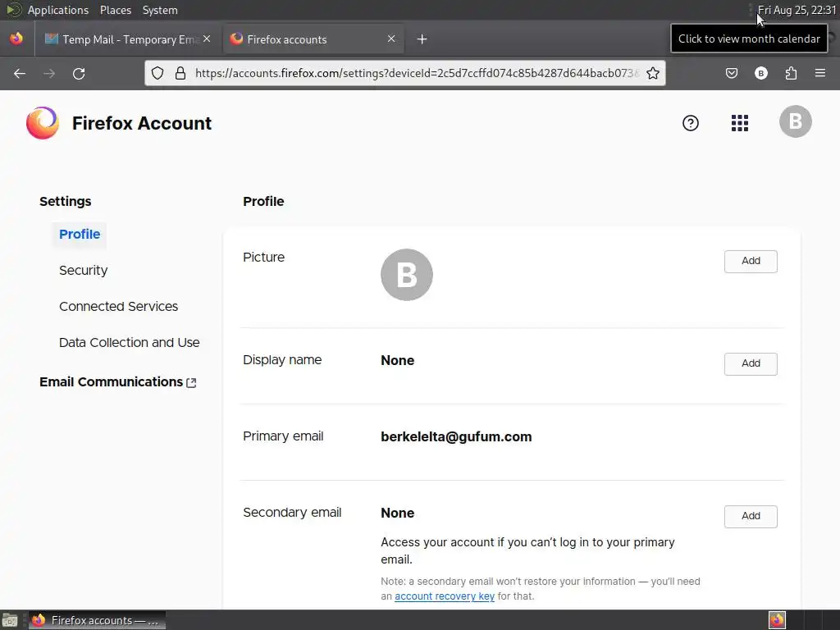This screenshot has width=840, height=630.
Task: Follow the account recovery key link
Action: 444,596
